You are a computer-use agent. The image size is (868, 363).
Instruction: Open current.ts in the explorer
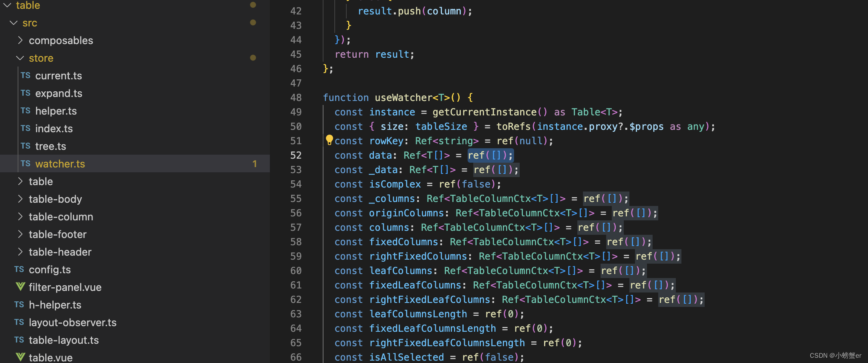[x=58, y=76]
